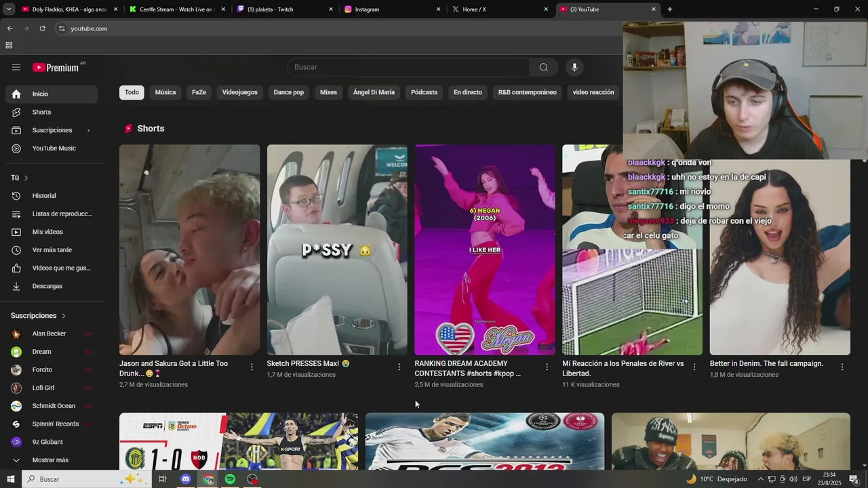Select the Mixes filter chip
The height and width of the screenshot is (488, 868).
point(328,92)
